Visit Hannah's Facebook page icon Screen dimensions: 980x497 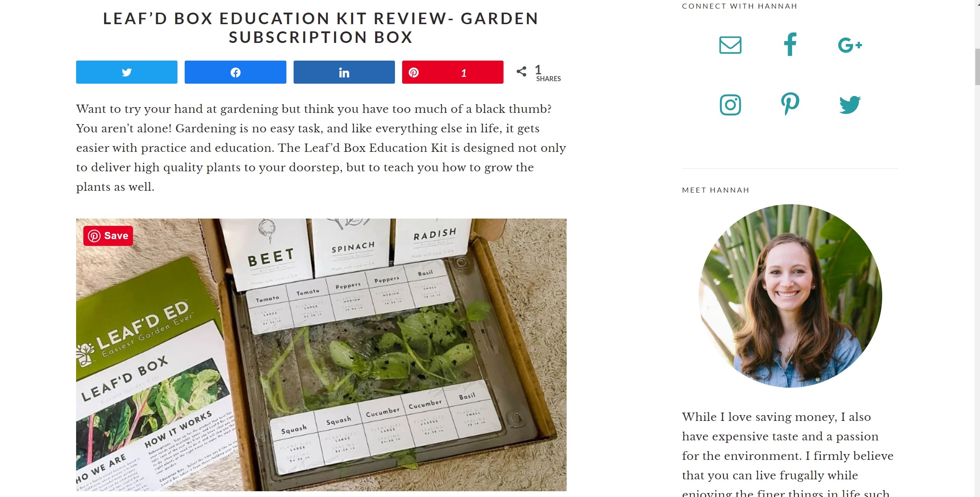(x=790, y=44)
